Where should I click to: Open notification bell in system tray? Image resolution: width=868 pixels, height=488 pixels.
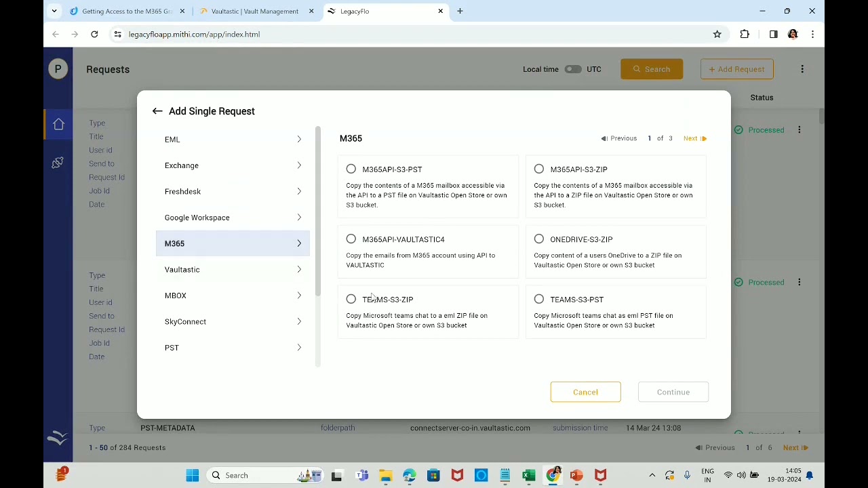pyautogui.click(x=809, y=476)
